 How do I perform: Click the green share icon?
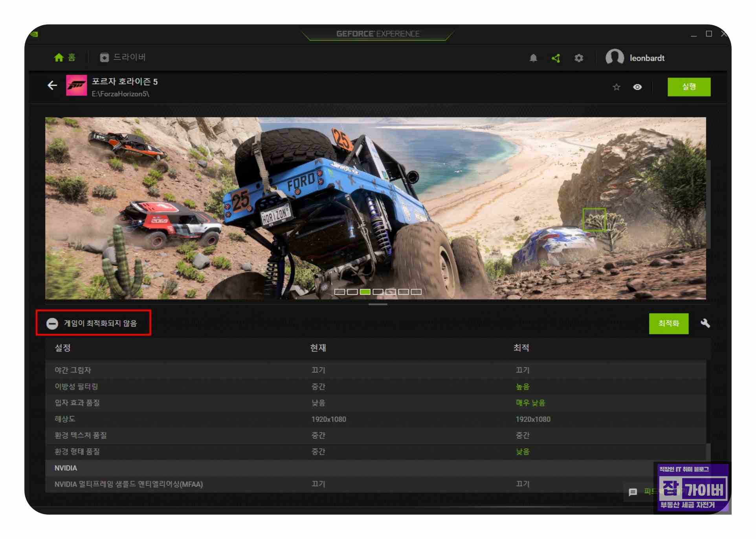tap(556, 58)
